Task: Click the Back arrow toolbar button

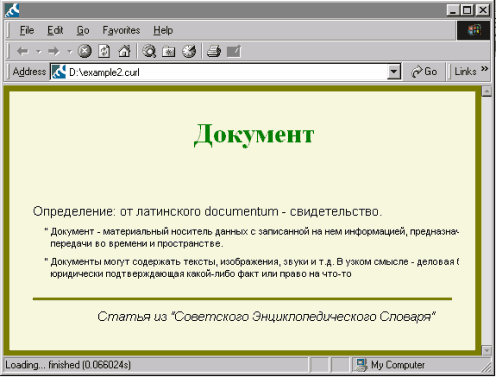Action: 23,51
